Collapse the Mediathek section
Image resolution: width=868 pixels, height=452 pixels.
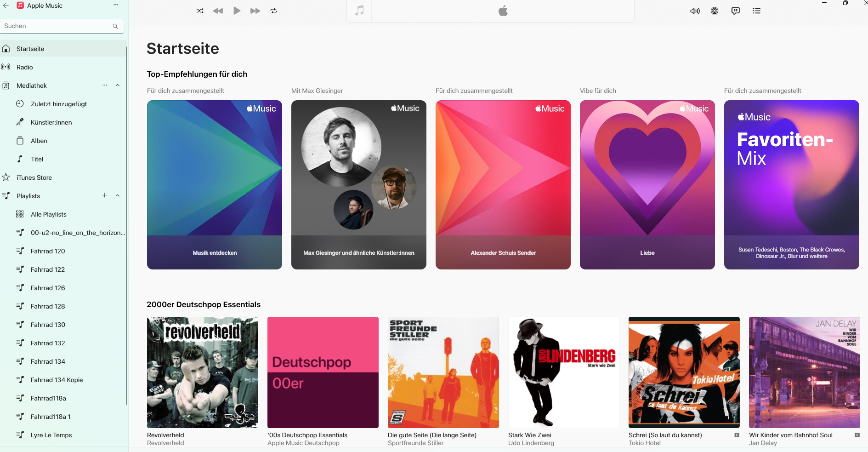pos(118,85)
